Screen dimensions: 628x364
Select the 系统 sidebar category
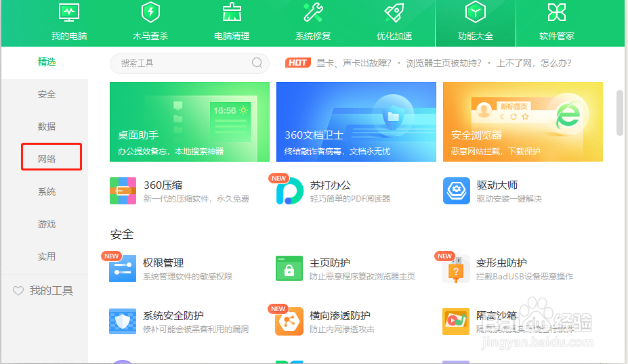pyautogui.click(x=47, y=191)
